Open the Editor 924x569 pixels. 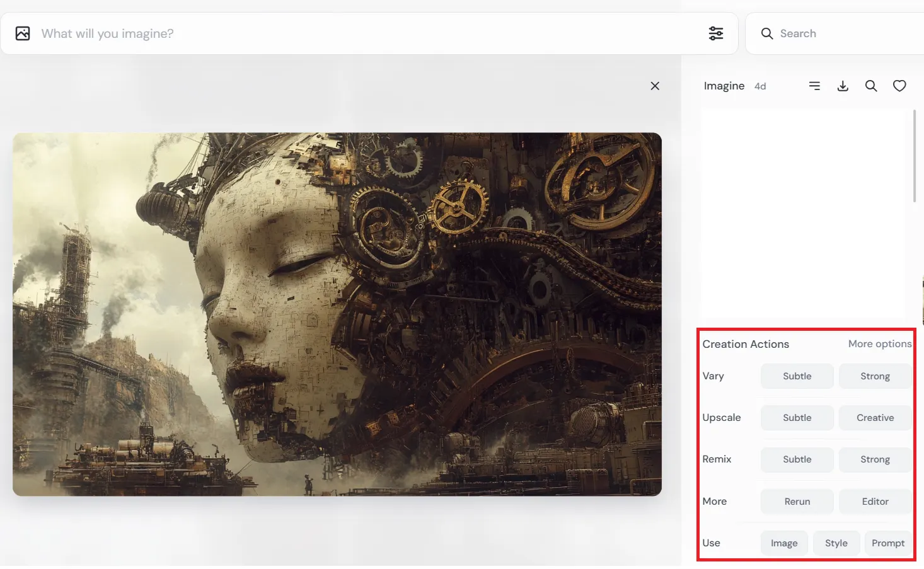pyautogui.click(x=875, y=502)
